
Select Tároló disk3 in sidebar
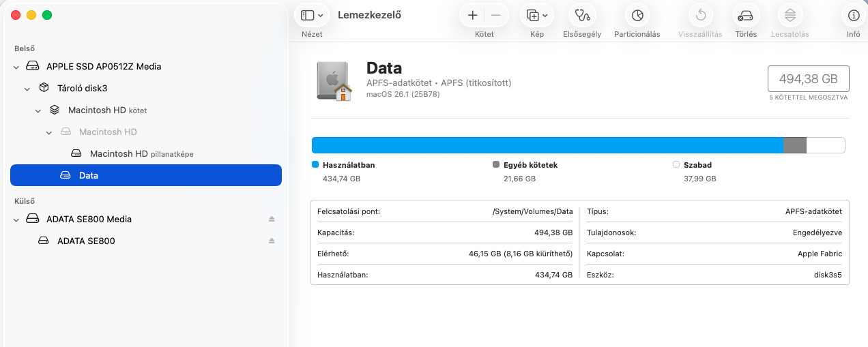(146, 88)
